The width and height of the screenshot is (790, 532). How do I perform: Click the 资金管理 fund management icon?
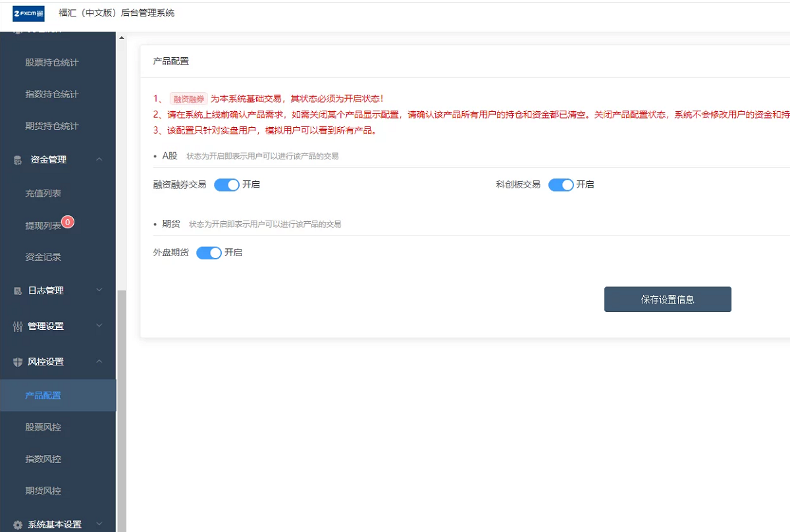18,159
